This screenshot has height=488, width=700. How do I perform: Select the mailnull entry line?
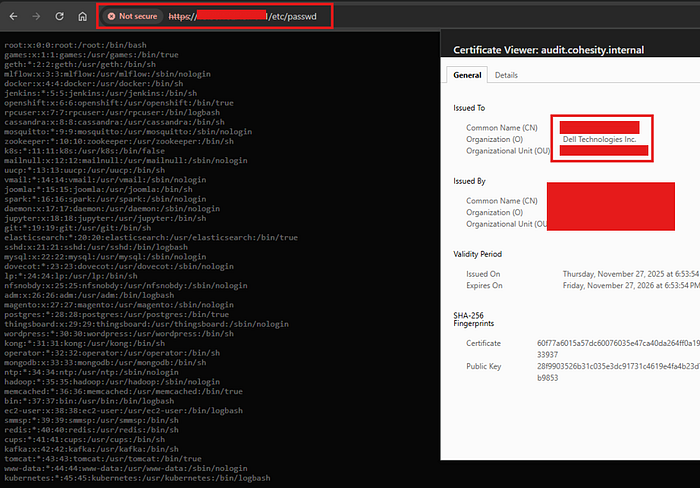(126, 160)
